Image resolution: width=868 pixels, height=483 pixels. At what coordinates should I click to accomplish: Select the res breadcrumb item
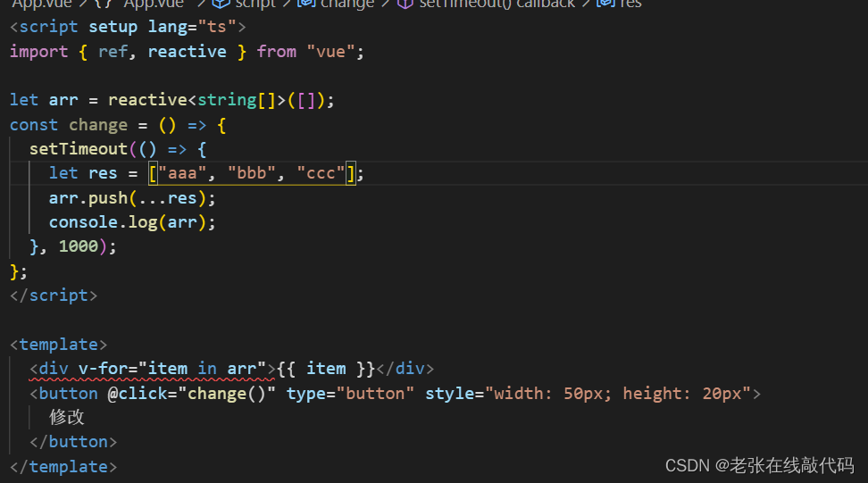(x=630, y=4)
